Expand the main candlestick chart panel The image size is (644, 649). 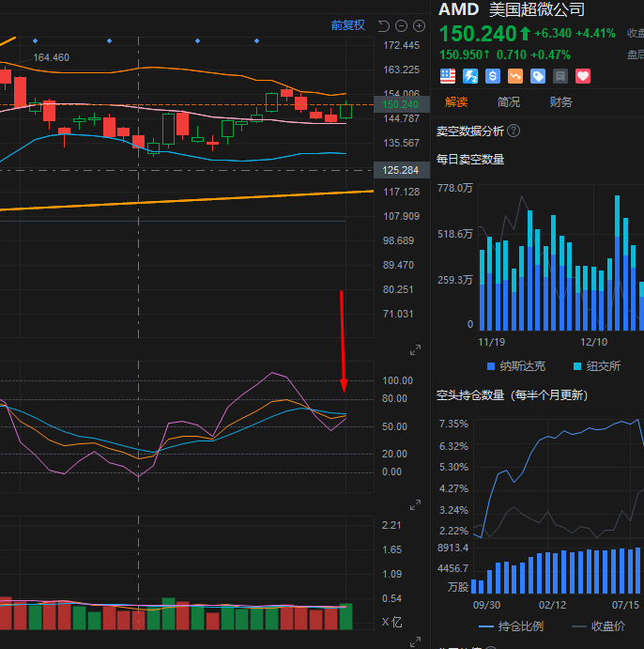coord(415,350)
